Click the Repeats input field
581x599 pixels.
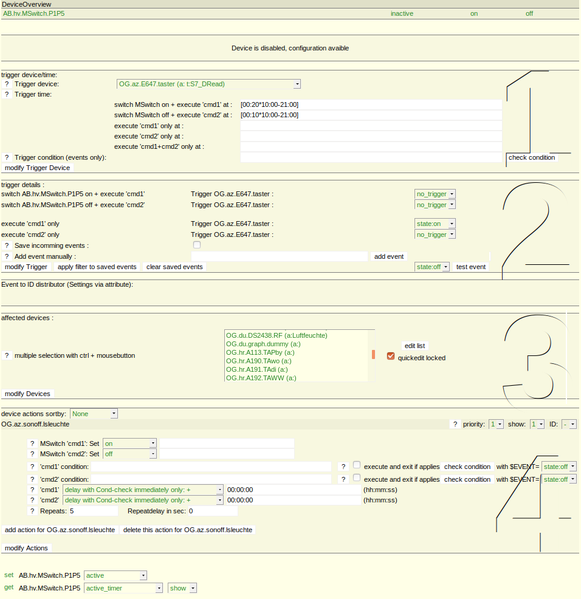point(93,511)
